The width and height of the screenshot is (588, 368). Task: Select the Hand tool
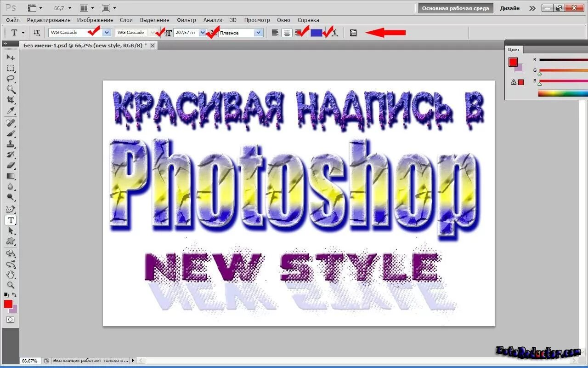tap(11, 275)
